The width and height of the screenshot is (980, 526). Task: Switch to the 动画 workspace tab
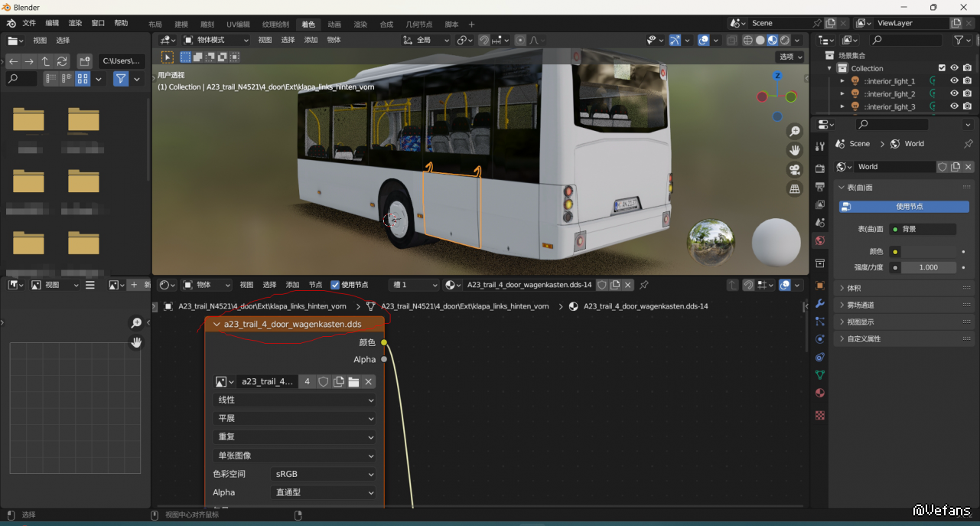[x=334, y=25]
